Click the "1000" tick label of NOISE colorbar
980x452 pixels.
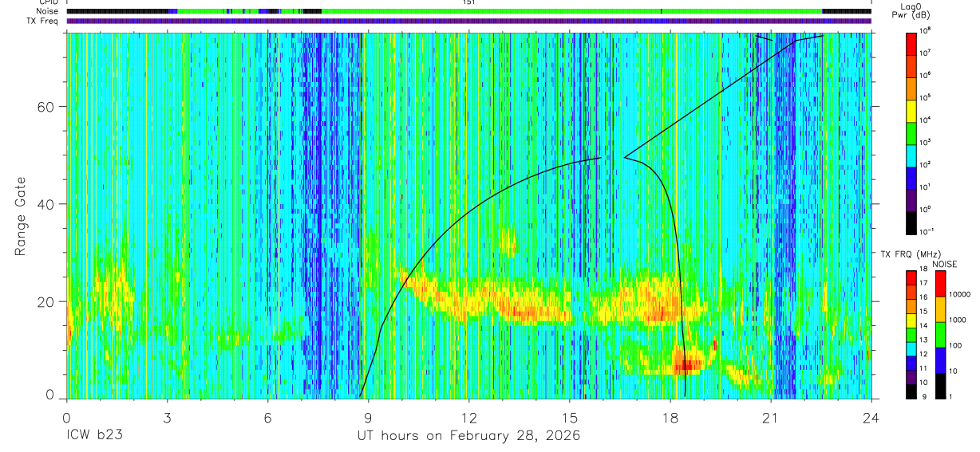[958, 319]
